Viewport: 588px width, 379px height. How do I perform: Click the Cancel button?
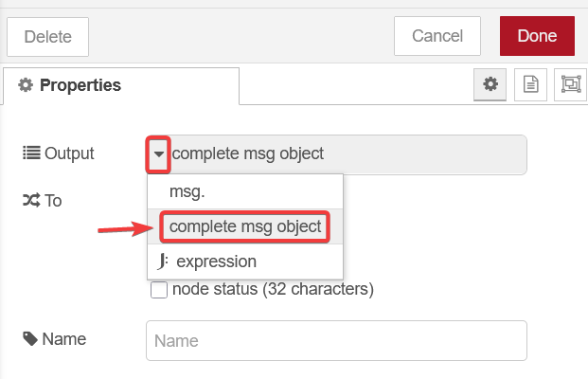click(437, 36)
